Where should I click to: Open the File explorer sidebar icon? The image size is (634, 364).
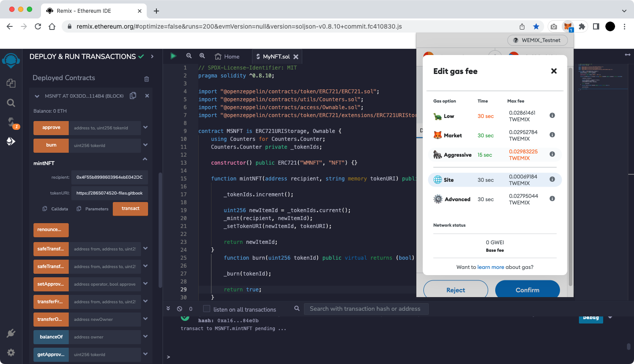tap(11, 83)
